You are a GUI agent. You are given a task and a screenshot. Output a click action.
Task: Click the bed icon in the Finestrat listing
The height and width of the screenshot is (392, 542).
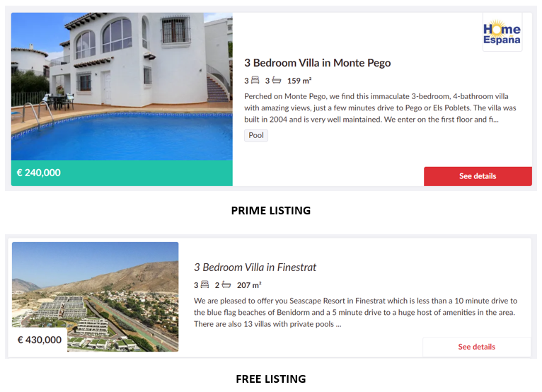tap(204, 285)
